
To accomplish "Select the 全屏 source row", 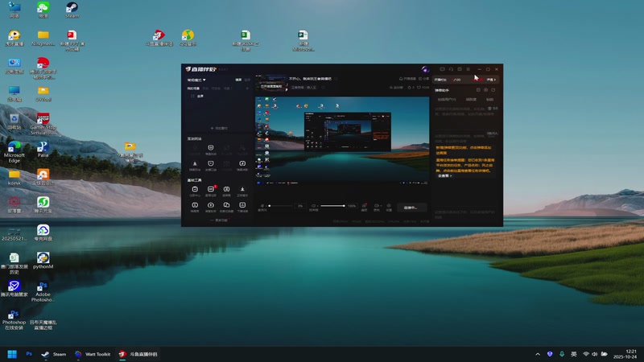I will click(220, 96).
